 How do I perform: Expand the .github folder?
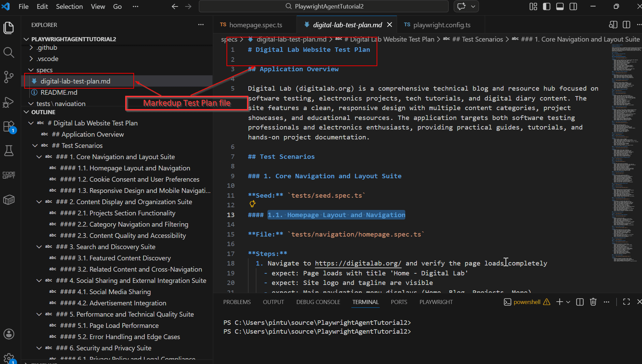click(x=31, y=48)
